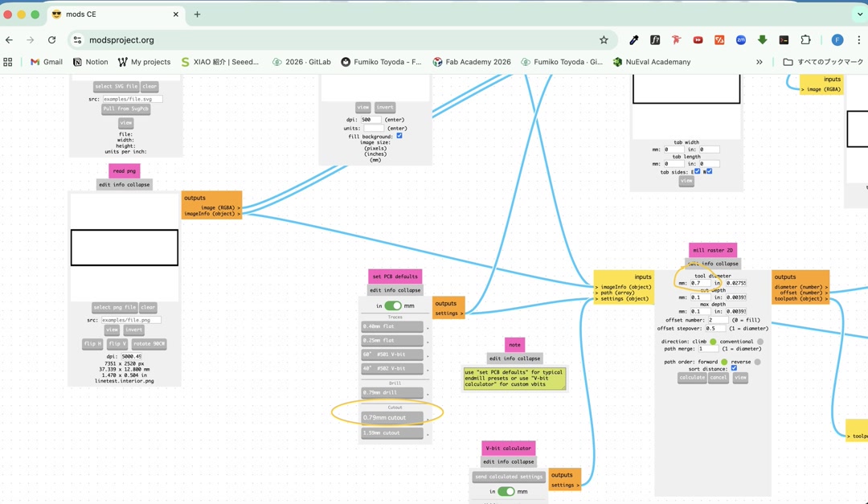This screenshot has height=504, width=868.
Task: Click the offset number field
Action: click(718, 320)
